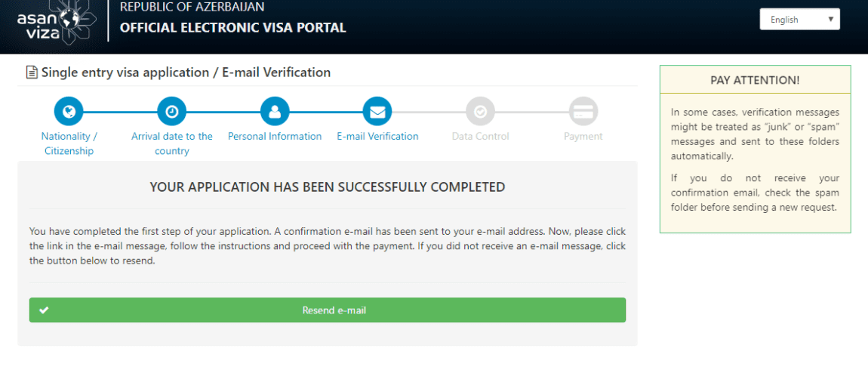
Task: Click the greyed Payment card icon
Action: click(583, 111)
